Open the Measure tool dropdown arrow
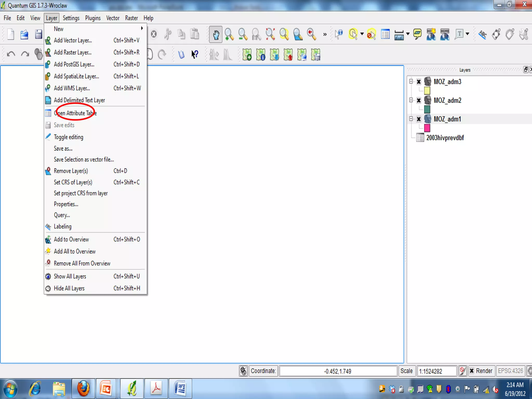Image resolution: width=532 pixels, height=399 pixels. [x=408, y=34]
